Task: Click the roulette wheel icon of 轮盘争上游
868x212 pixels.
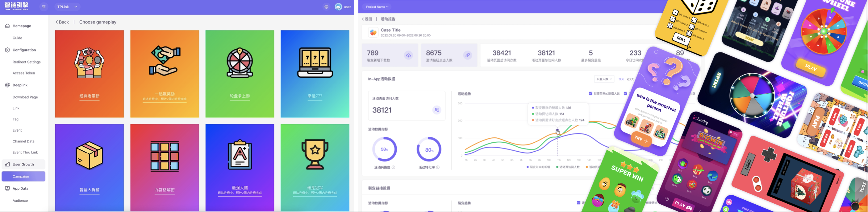Action: [x=240, y=63]
